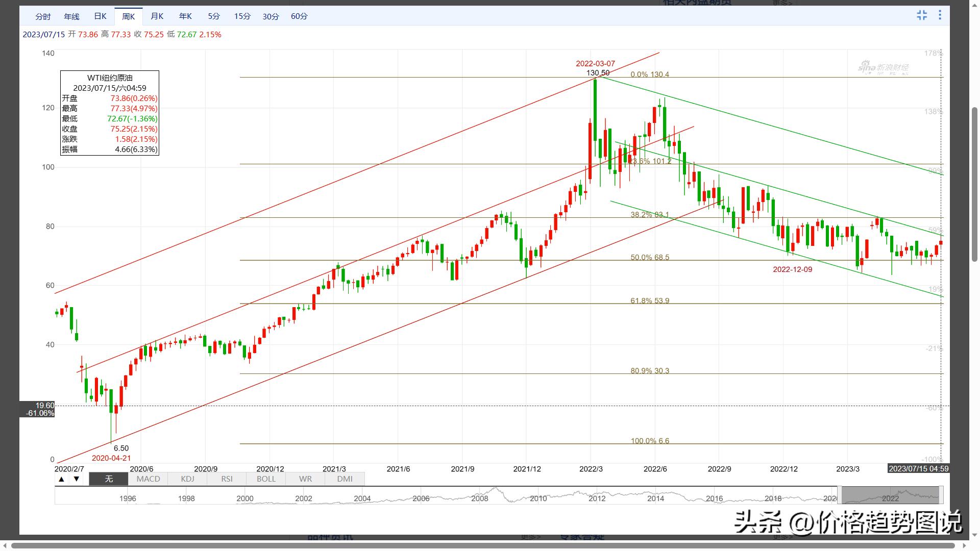Click the left scroll arrow at bottom
The width and height of the screenshot is (980, 551).
(5, 546)
